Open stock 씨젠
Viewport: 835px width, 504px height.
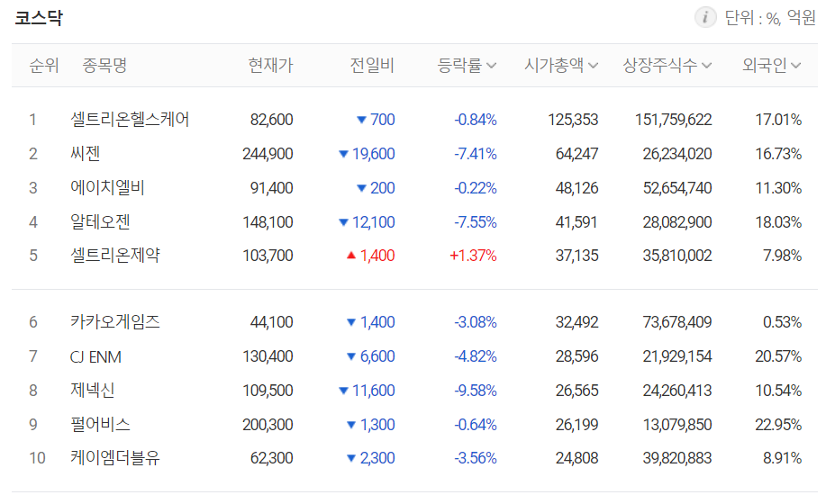point(86,154)
